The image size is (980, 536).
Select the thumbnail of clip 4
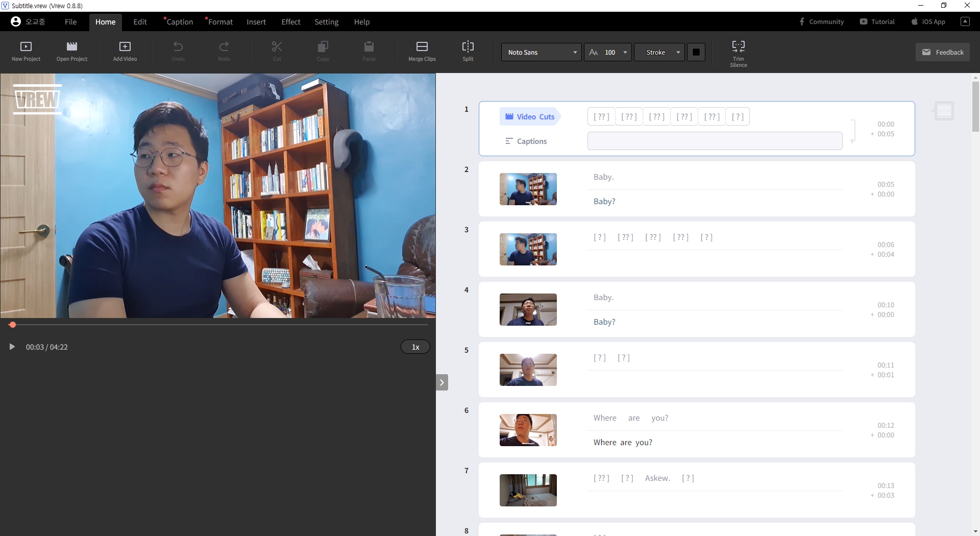(528, 310)
